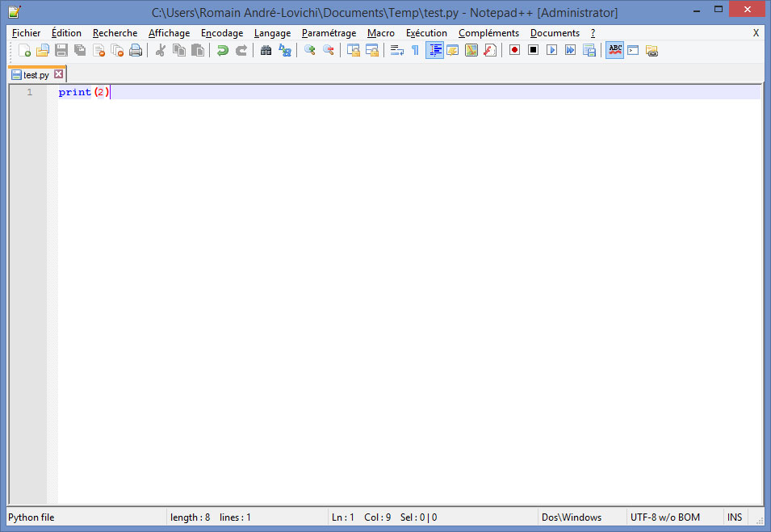Open the Compléments menu
Viewport: 771px width, 532px height.
point(488,33)
